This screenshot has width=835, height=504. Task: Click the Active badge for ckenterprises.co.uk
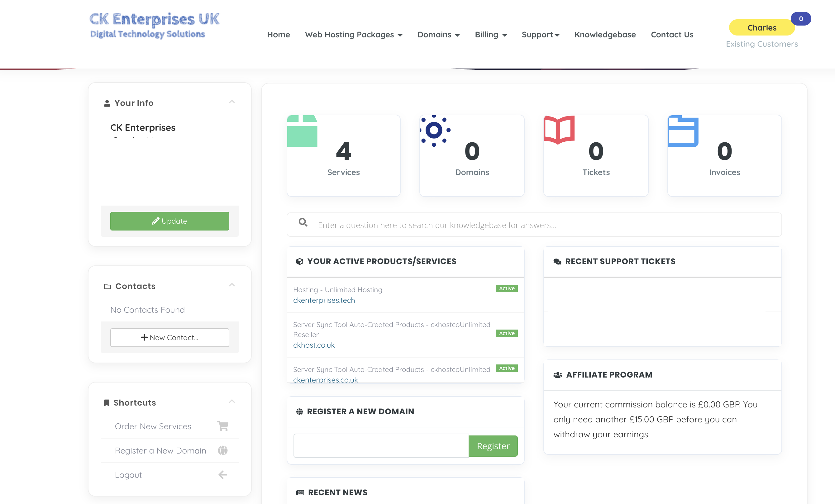tap(507, 368)
